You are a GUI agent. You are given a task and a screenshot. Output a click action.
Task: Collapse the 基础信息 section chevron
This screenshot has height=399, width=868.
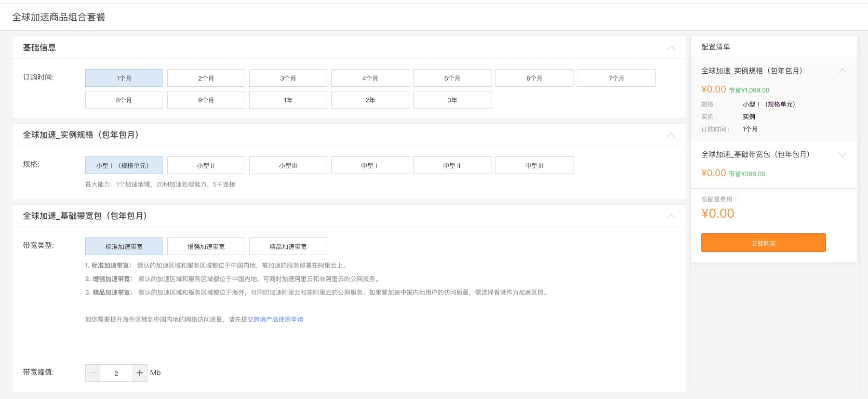671,48
